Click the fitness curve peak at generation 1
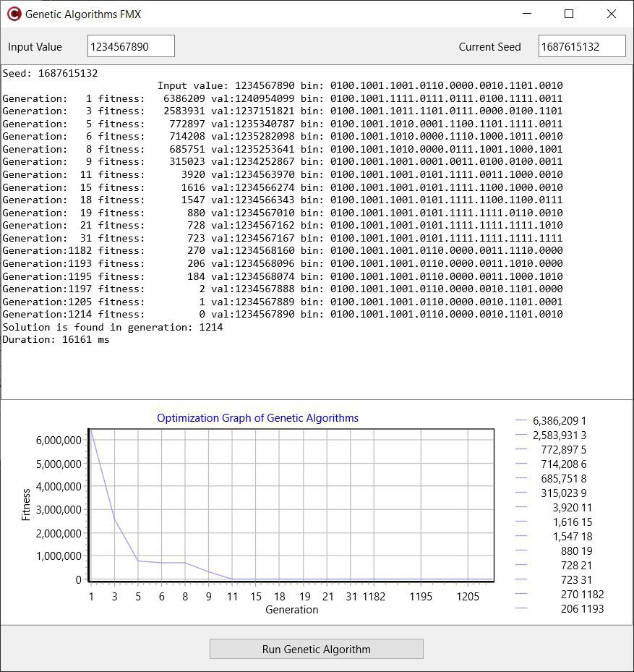 (x=91, y=430)
